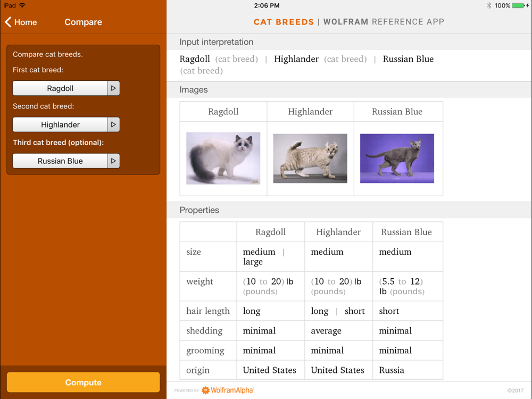Image resolution: width=532 pixels, height=399 pixels.
Task: Click the Wi-Fi status icon
Action: 22,5
